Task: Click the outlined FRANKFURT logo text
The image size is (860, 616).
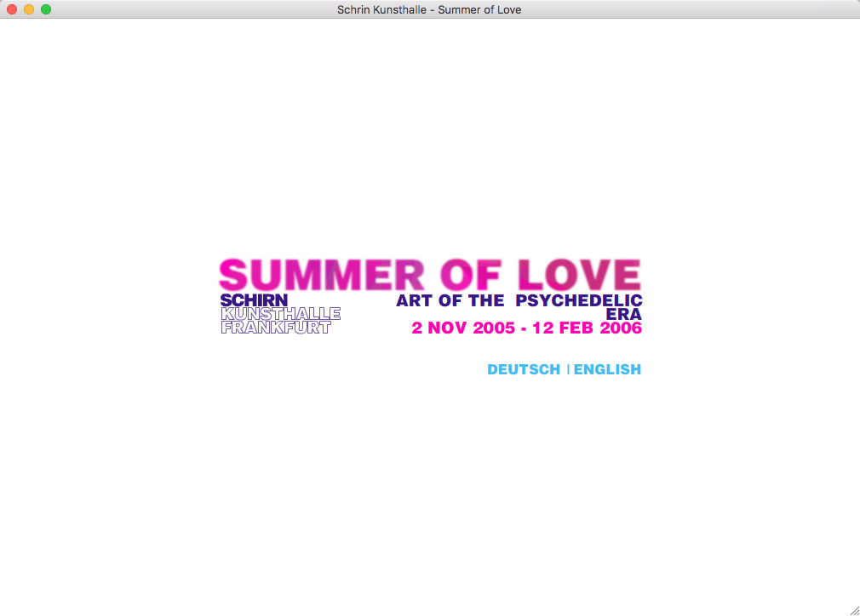Action: click(275, 328)
